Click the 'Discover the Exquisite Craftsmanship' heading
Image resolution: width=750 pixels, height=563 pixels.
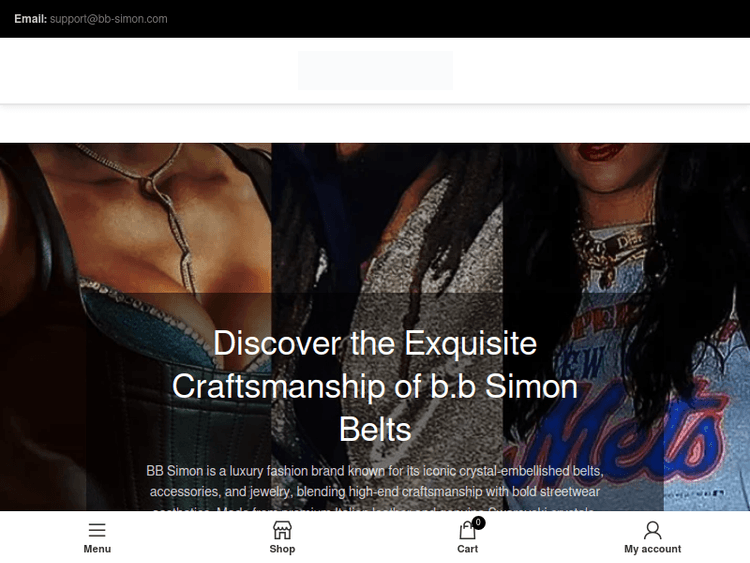coord(375,386)
